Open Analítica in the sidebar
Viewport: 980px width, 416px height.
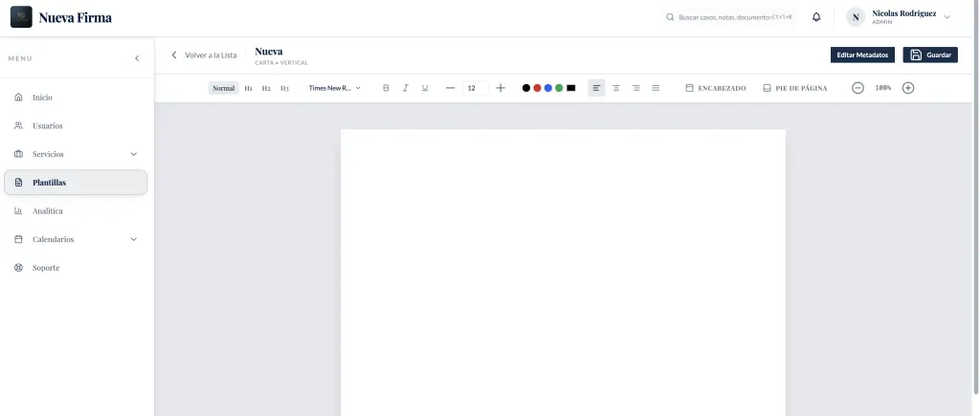(76, 211)
